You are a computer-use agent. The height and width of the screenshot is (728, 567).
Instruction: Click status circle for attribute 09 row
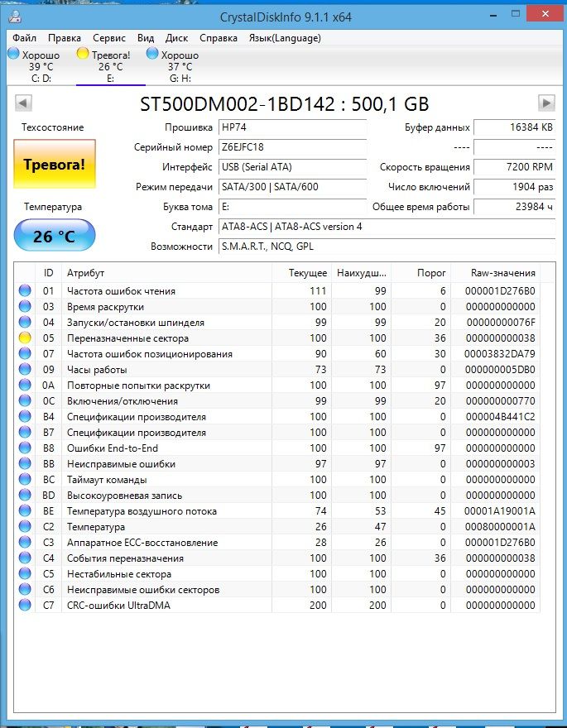click(25, 370)
